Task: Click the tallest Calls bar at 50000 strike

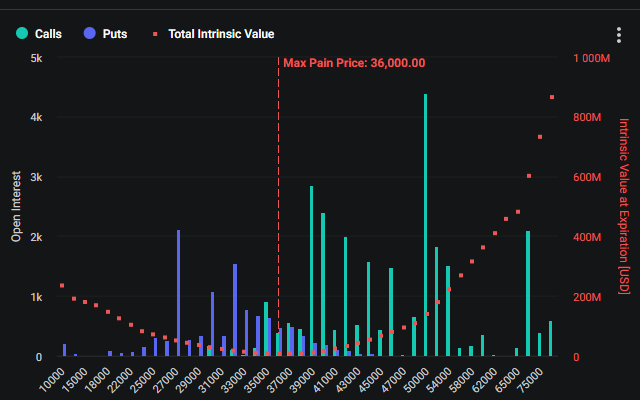Action: pos(425,225)
